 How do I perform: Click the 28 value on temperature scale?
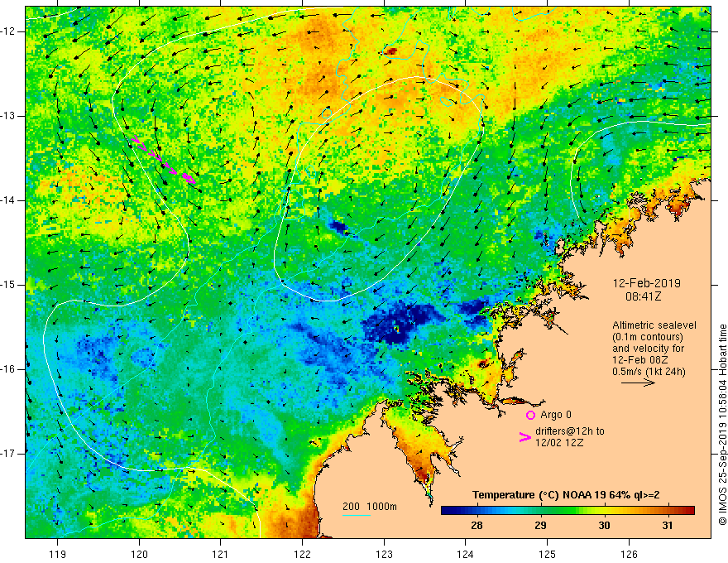(x=477, y=526)
